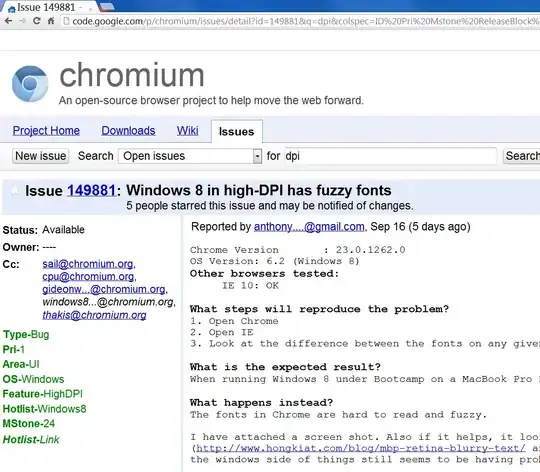This screenshot has height=472, width=540.
Task: Open thakis@chromium.org Cc link
Action: (94, 315)
